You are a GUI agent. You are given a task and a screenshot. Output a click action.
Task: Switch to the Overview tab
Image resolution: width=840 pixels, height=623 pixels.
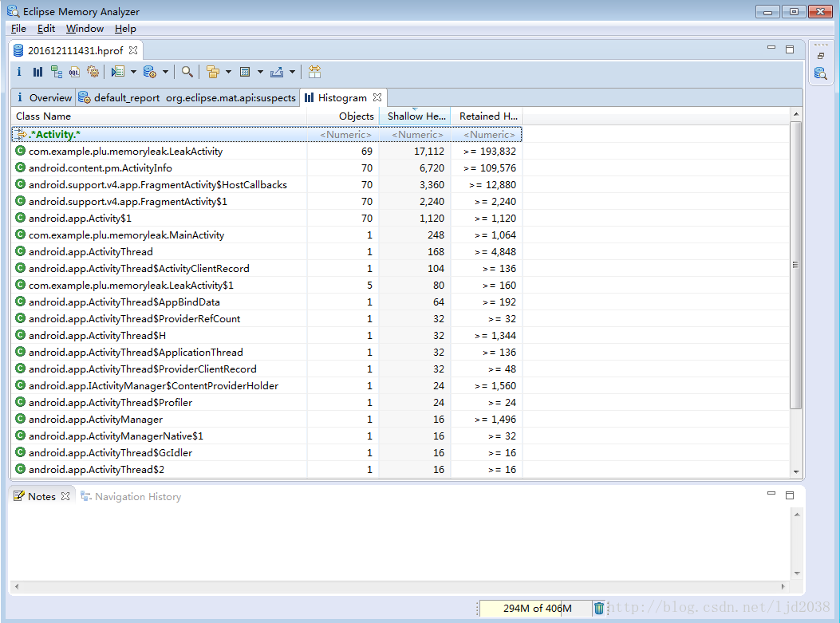point(44,97)
